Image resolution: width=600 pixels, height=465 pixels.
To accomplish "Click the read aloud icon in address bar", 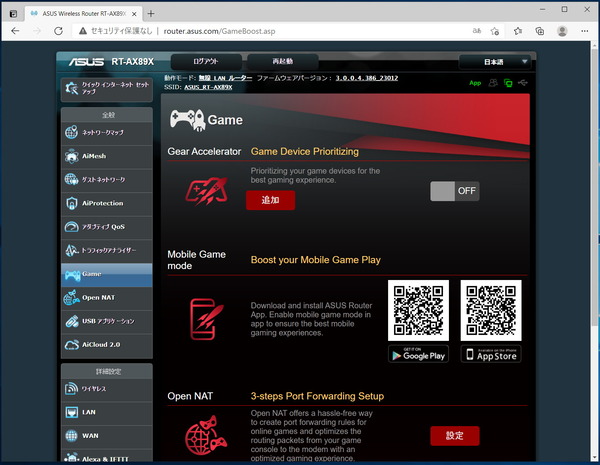I will click(477, 31).
